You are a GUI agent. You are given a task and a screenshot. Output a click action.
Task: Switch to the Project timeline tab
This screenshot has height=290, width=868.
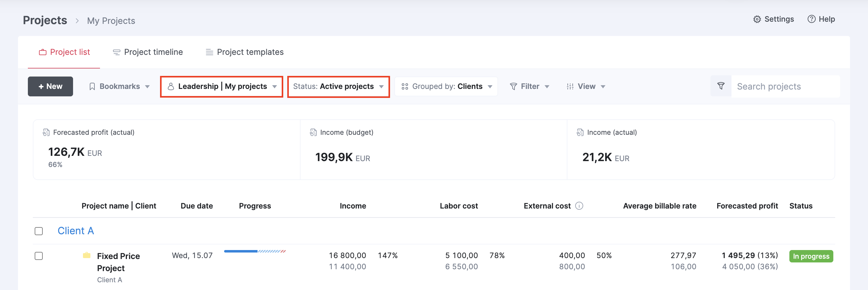[x=148, y=52]
